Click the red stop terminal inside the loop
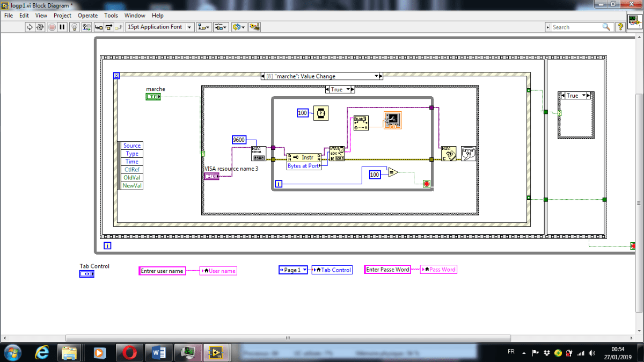The image size is (644, 362). pos(427,183)
